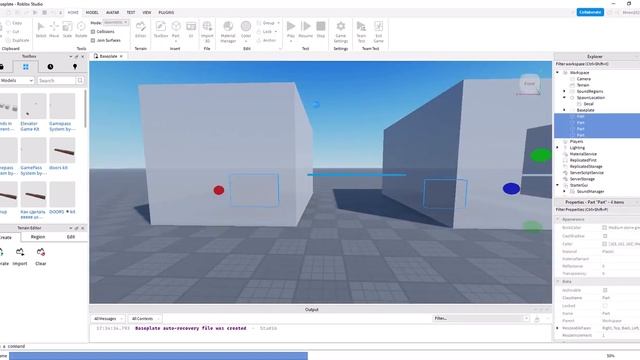Screen dimensions: 640x360
Task: Click the Resume test button
Action: coord(306,30)
